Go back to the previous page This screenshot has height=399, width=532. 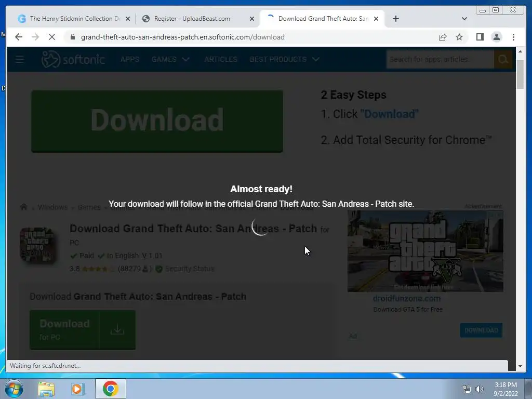19,37
